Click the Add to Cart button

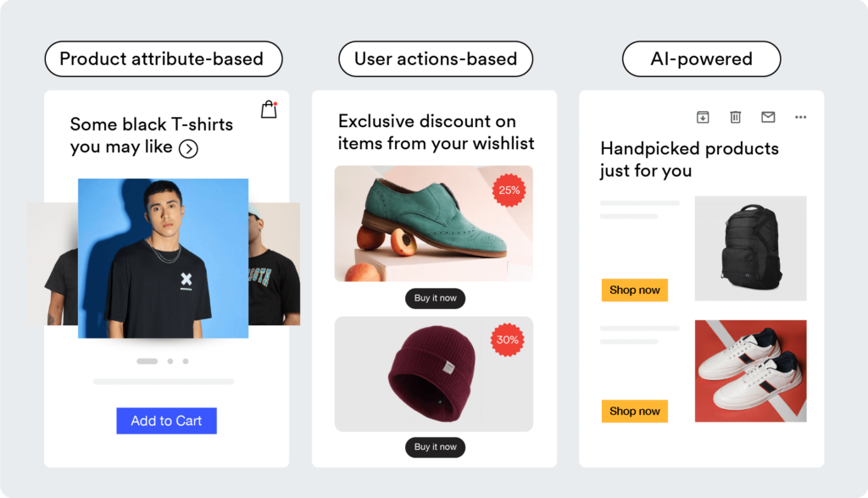click(x=165, y=420)
